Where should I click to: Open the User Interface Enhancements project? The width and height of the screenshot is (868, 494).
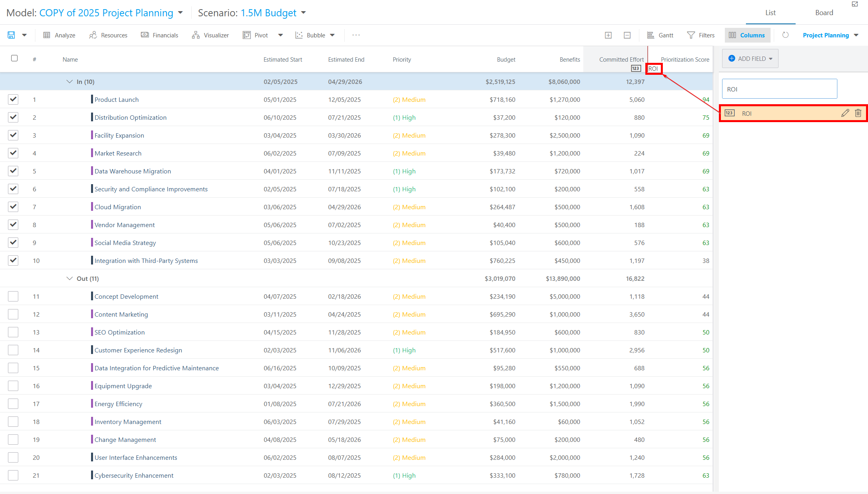click(136, 457)
